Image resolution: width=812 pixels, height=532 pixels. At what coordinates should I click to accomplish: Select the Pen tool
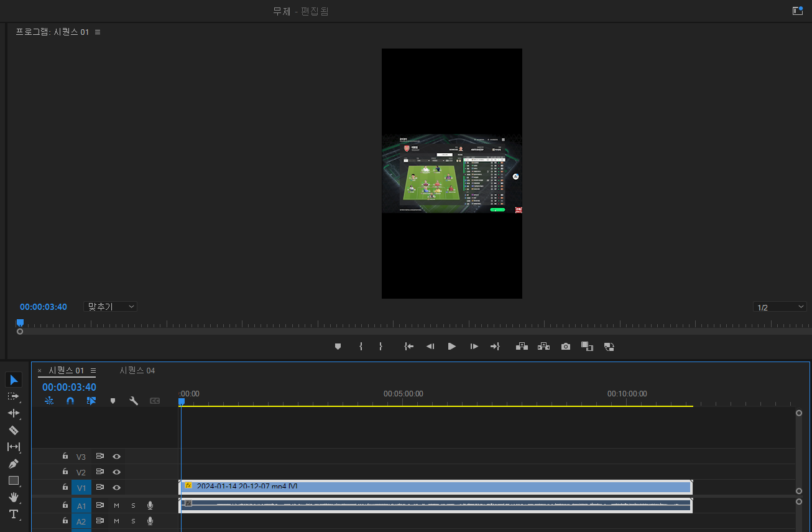tap(14, 464)
